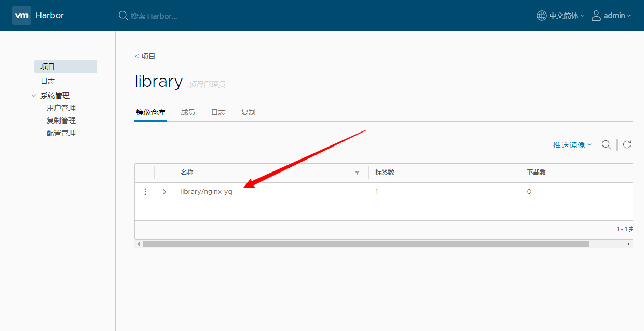Expand the library/nginx-yq row
Image resolution: width=644 pixels, height=331 pixels.
coord(165,192)
